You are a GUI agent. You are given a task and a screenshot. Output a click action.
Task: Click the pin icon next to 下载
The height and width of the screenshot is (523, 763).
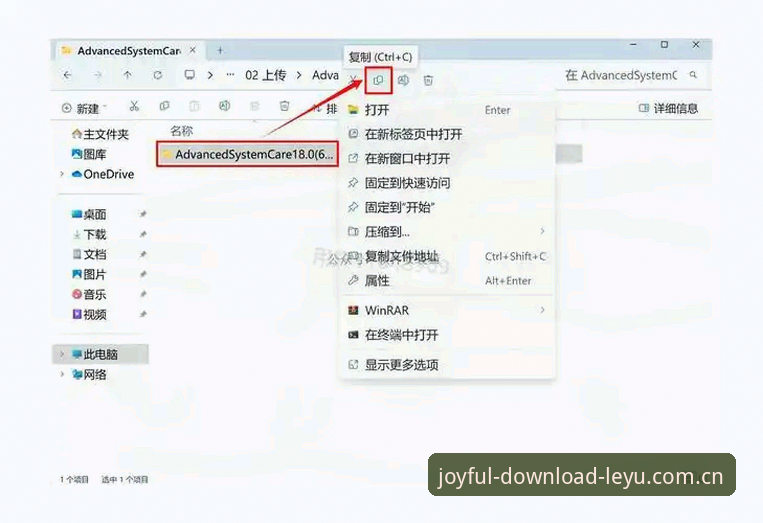click(x=143, y=234)
